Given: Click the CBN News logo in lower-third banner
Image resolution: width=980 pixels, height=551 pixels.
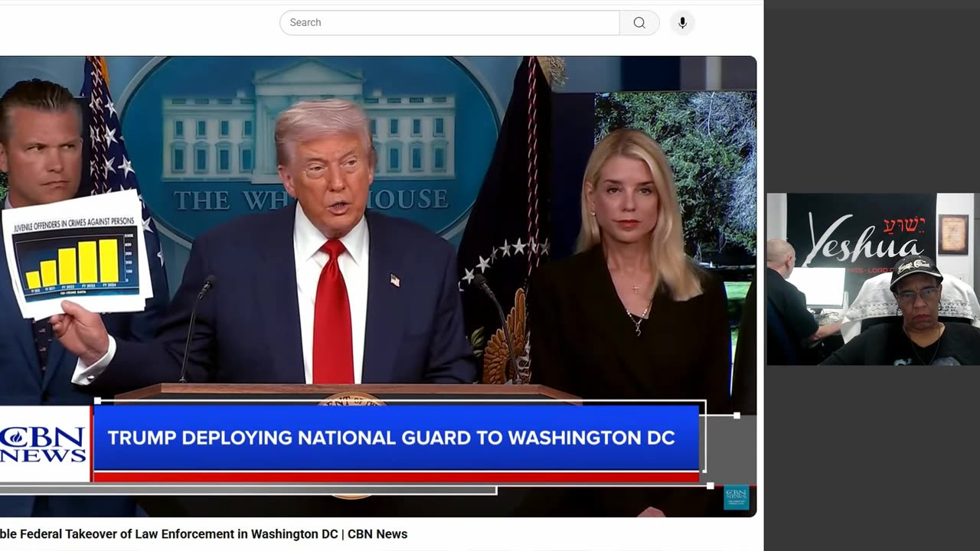Looking at the screenshot, I should point(44,445).
